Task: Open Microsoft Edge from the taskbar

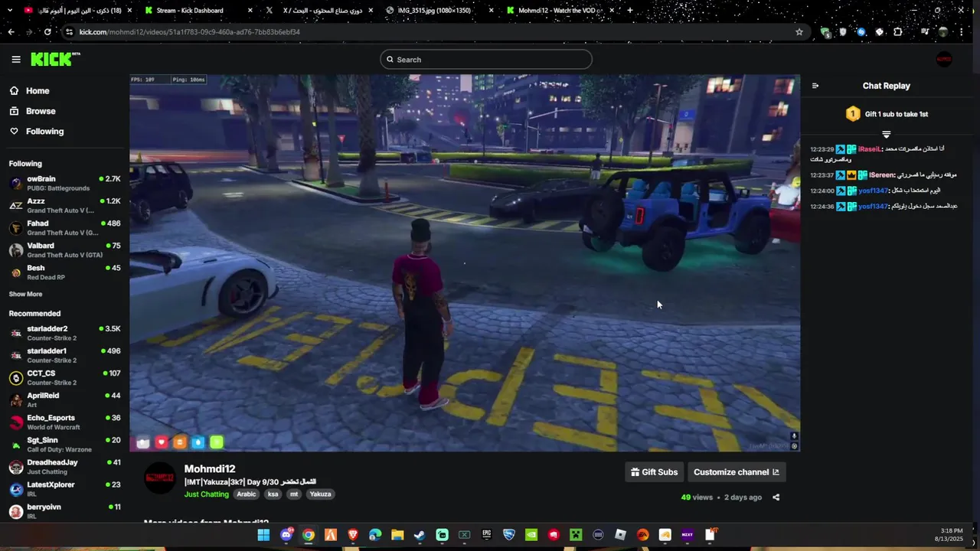Action: pos(375,535)
